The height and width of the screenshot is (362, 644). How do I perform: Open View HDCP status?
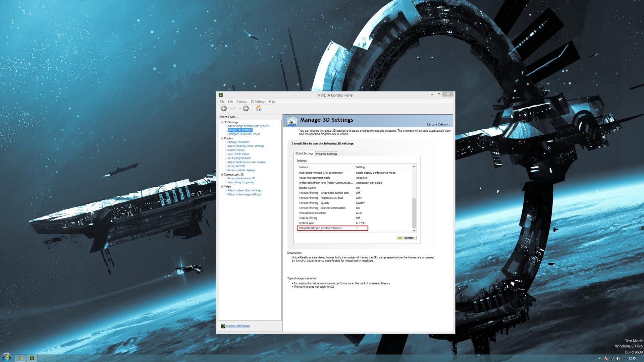(238, 154)
